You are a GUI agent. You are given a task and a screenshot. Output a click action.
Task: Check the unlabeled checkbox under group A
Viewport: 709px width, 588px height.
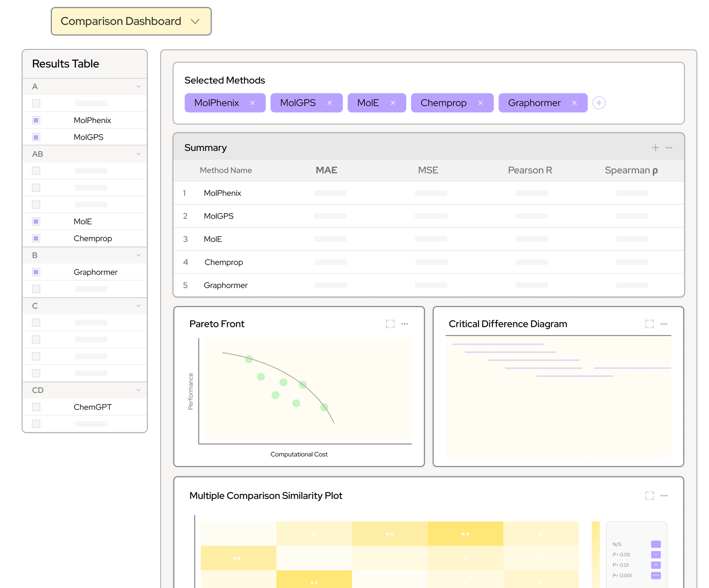click(x=36, y=103)
